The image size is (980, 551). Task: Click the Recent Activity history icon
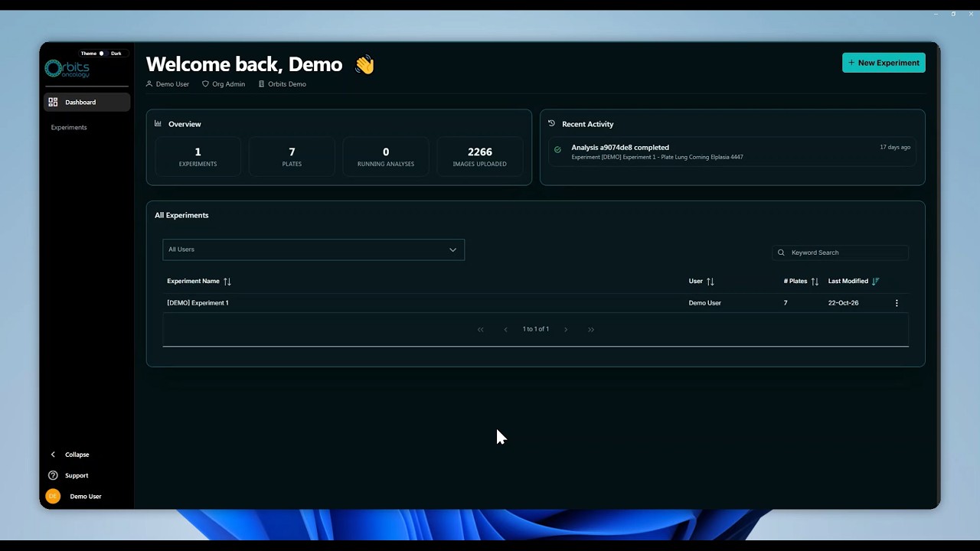coord(551,123)
